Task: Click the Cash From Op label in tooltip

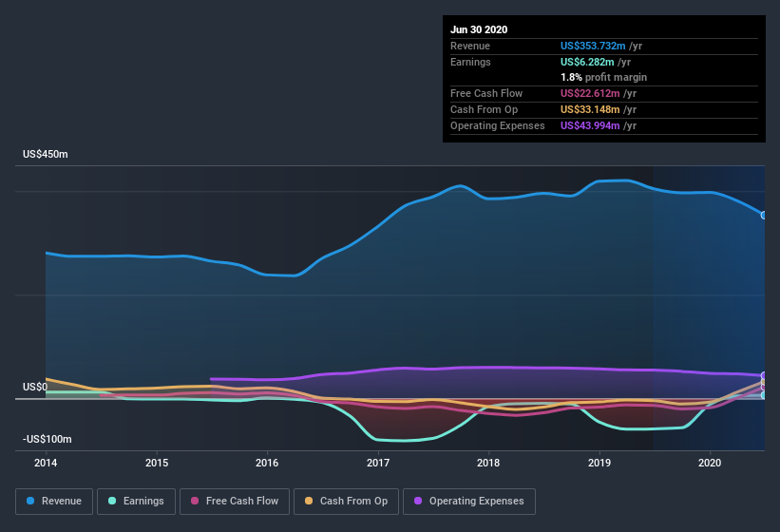Action: point(484,109)
